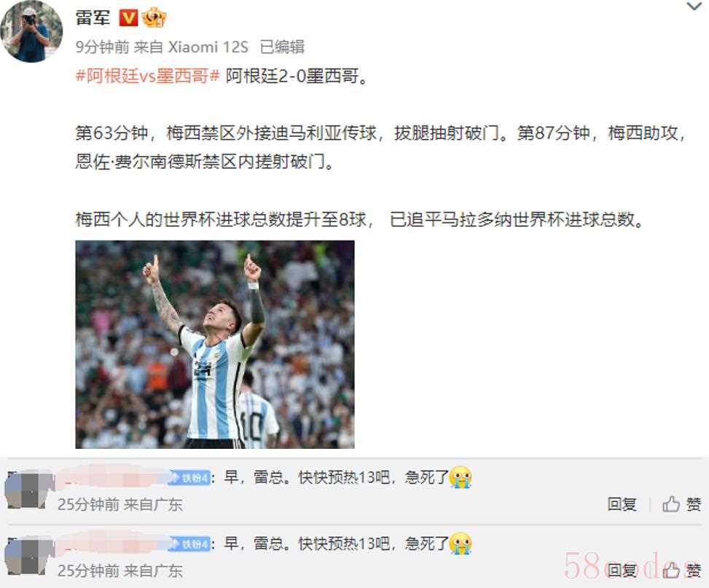Viewport: 709px width, 588px height.
Task: Click crying emoji in first comment
Action: coord(461,477)
